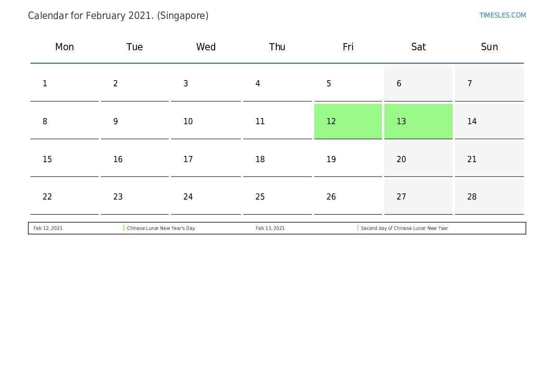The width and height of the screenshot is (554, 392).
Task: Click the green marker beside Second day legend
Action: 358,228
